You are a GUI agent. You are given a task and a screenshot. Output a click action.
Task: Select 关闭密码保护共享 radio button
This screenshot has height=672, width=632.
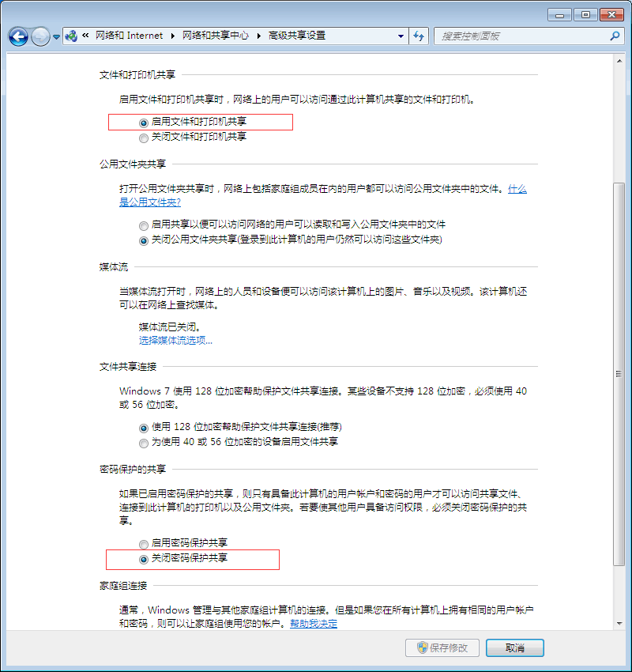[144, 559]
